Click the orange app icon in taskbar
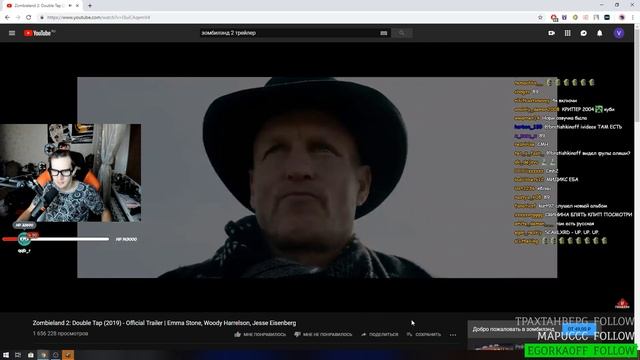 pos(68,355)
